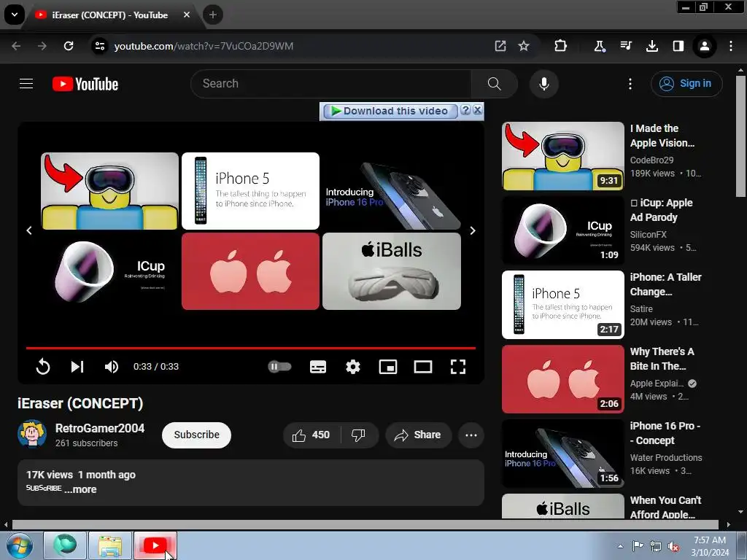Open two red apples endscreen card
The width and height of the screenshot is (747, 560).
click(251, 271)
